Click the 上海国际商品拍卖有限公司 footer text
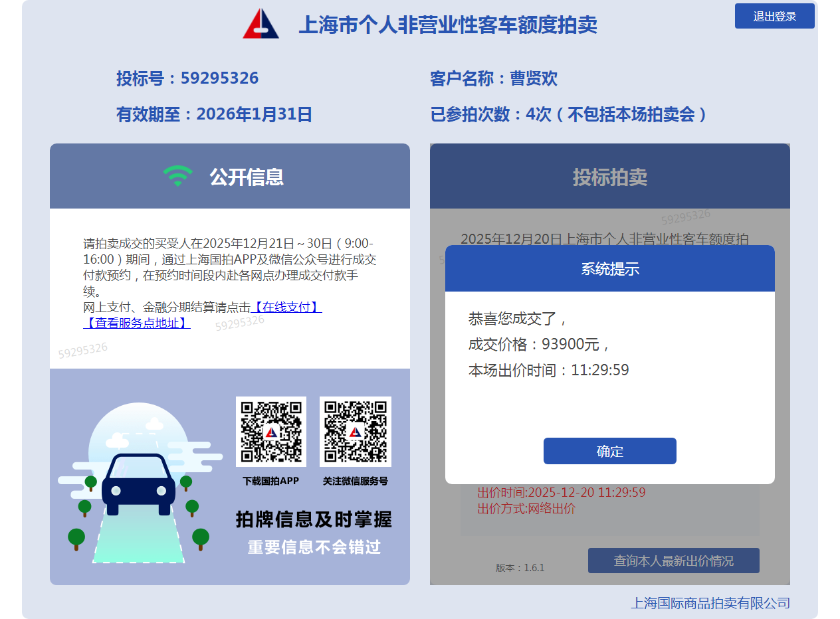840x619 pixels. pyautogui.click(x=710, y=603)
